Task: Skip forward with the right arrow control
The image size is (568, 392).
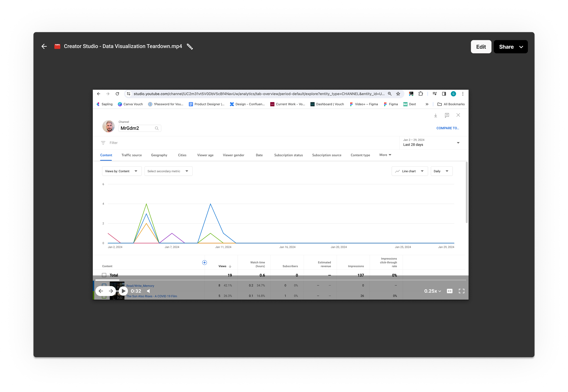Action: click(111, 291)
